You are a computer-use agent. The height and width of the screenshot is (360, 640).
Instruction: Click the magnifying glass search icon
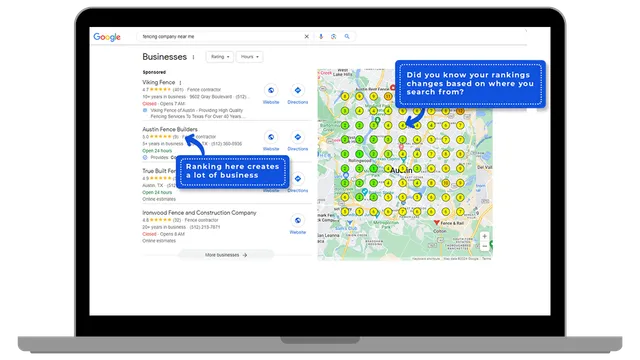coord(347,36)
